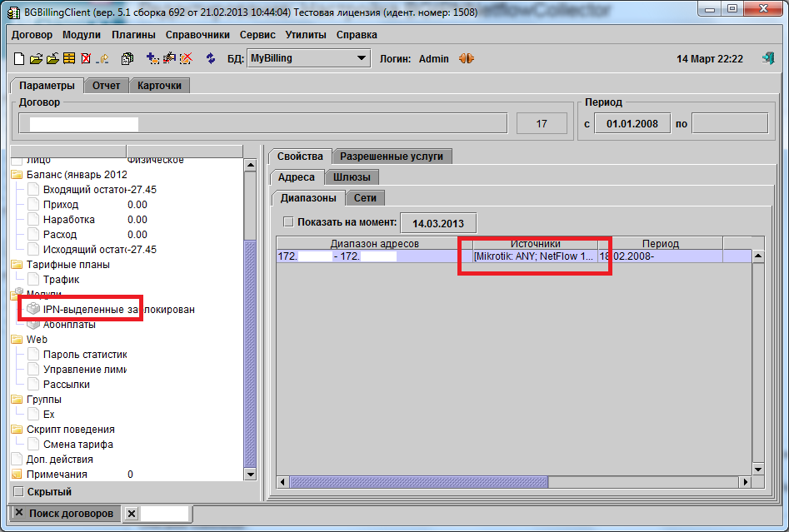This screenshot has width=789, height=532.
Task: Select the Смена тарифа tree item
Action: pyautogui.click(x=78, y=445)
